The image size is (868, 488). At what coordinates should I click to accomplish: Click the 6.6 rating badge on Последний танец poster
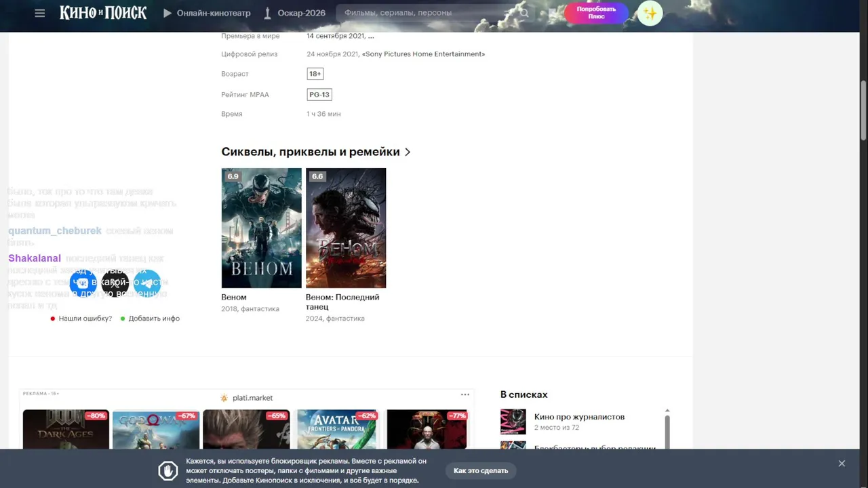tap(317, 176)
